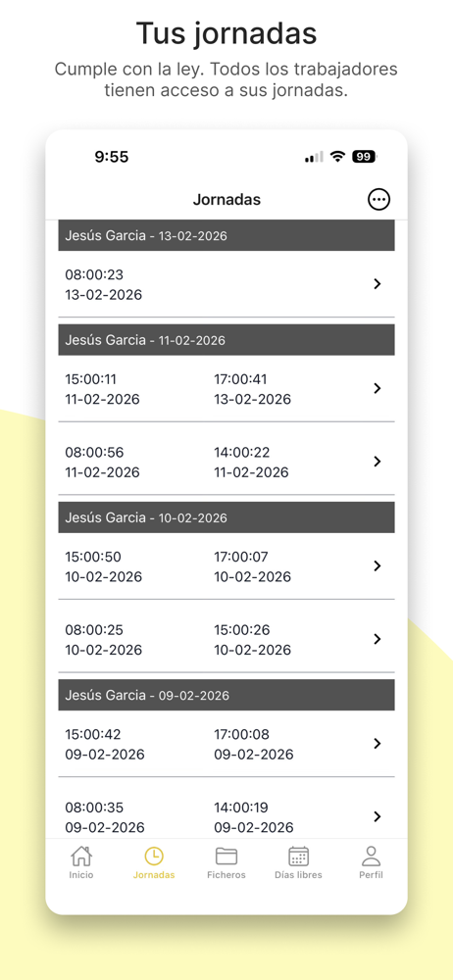Expand the 15:00:11 11-02-2026 entry chevron

pos(377,388)
